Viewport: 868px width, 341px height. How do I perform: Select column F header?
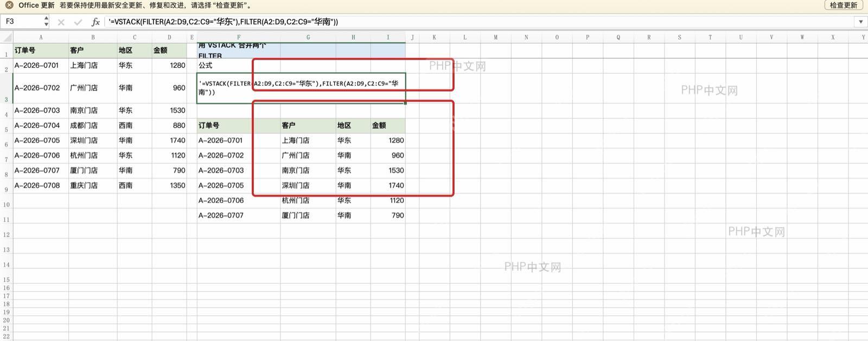click(x=239, y=37)
